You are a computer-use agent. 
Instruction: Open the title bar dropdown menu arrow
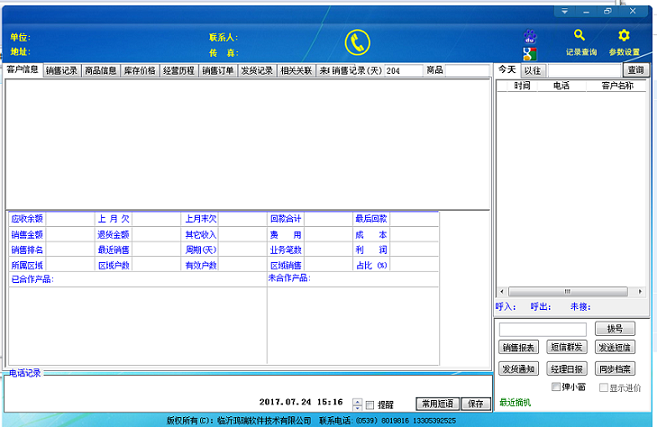[x=566, y=10]
